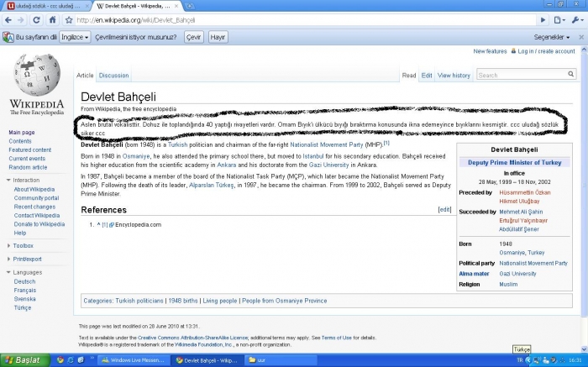
Task: Open the Terms of Use link
Action: [x=336, y=338]
